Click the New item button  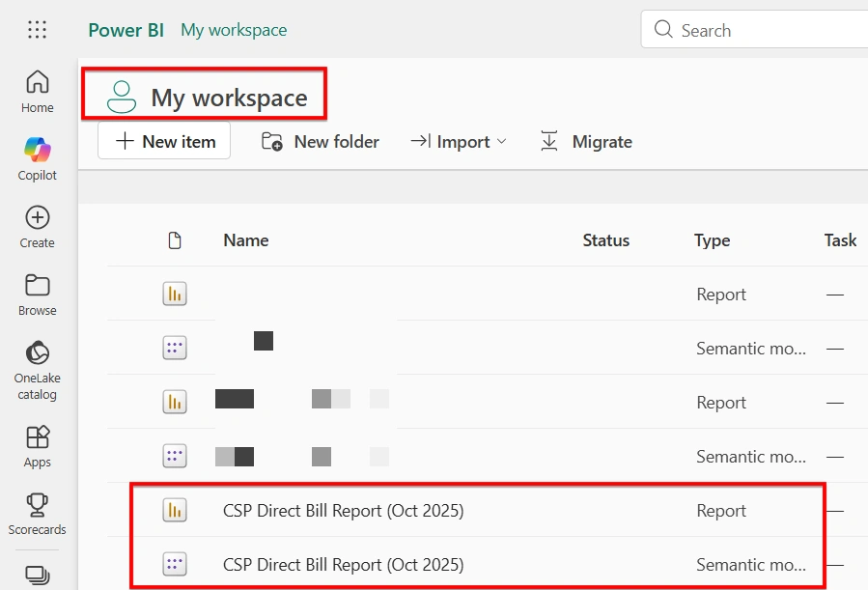click(x=164, y=141)
